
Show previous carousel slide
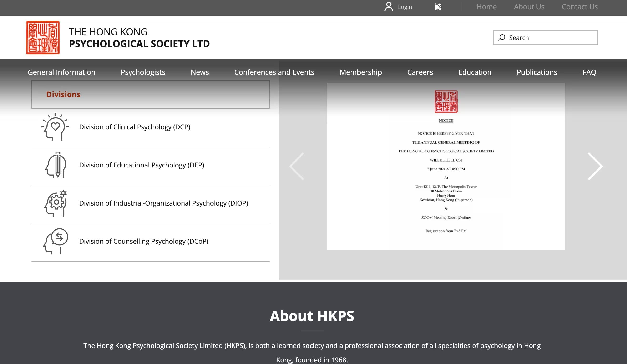coord(297,166)
